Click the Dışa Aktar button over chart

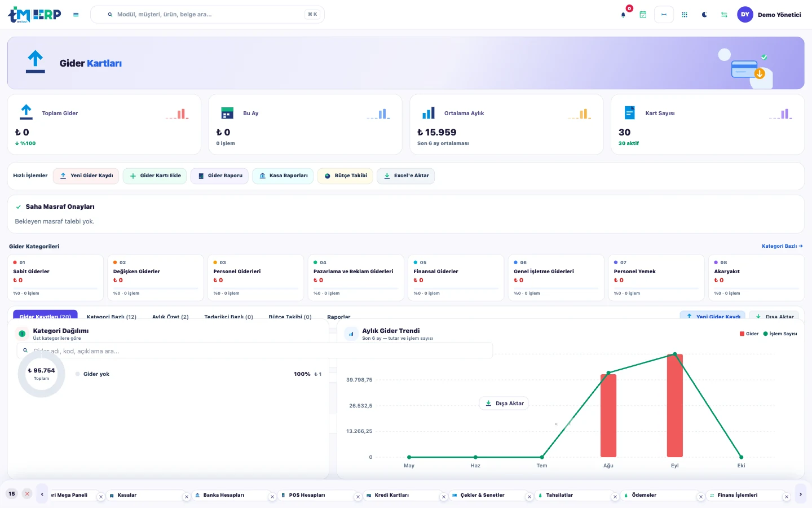click(x=504, y=404)
